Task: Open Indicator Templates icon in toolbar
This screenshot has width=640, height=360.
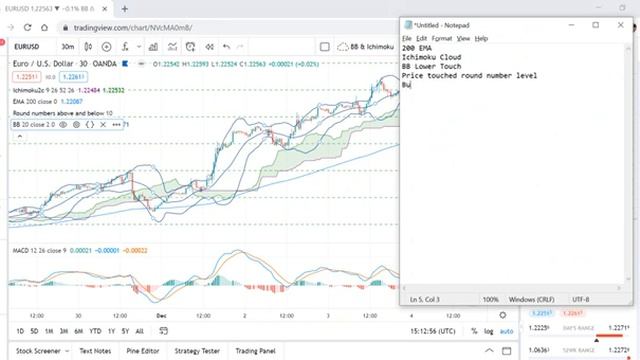Action: [x=172, y=47]
